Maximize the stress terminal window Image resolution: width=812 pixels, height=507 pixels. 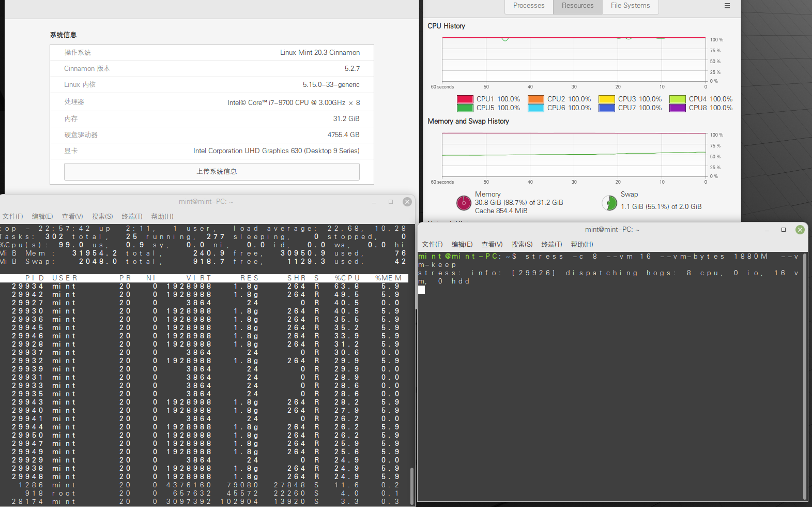pos(784,230)
